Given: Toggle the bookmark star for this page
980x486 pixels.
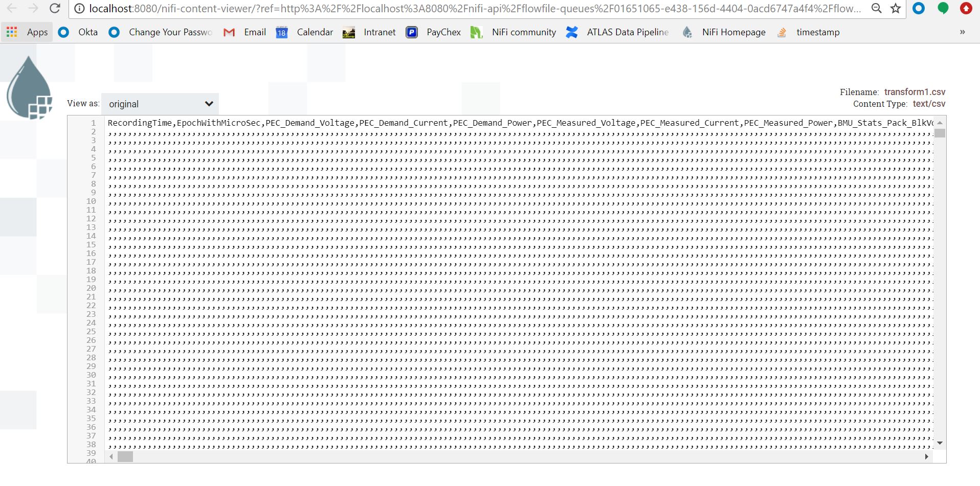Looking at the screenshot, I should click(x=895, y=8).
